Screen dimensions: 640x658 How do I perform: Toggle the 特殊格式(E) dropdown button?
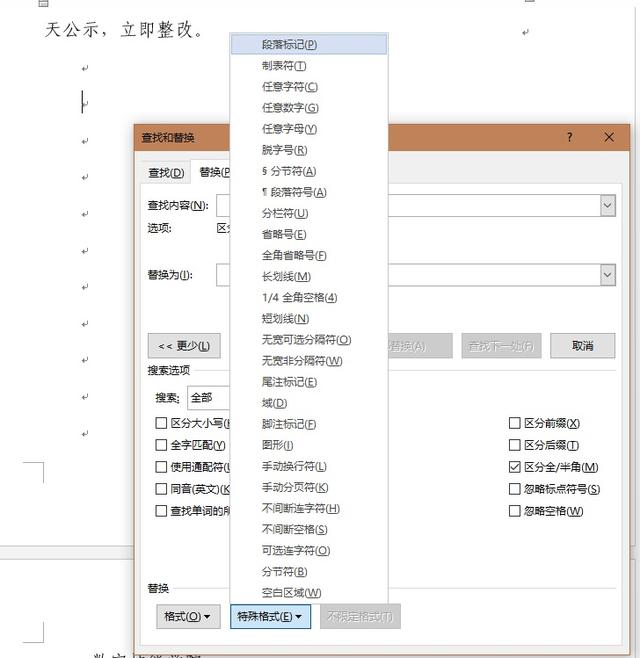tap(270, 616)
